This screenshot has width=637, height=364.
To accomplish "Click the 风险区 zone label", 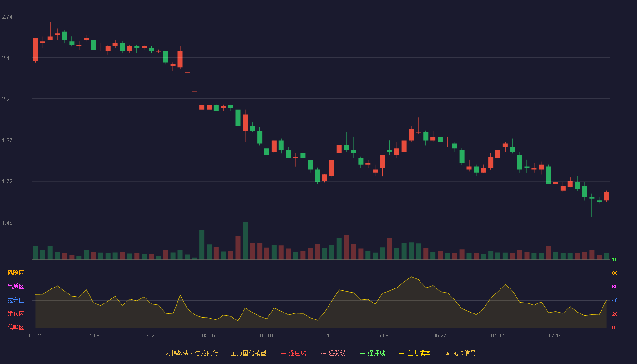I will pos(16,273).
